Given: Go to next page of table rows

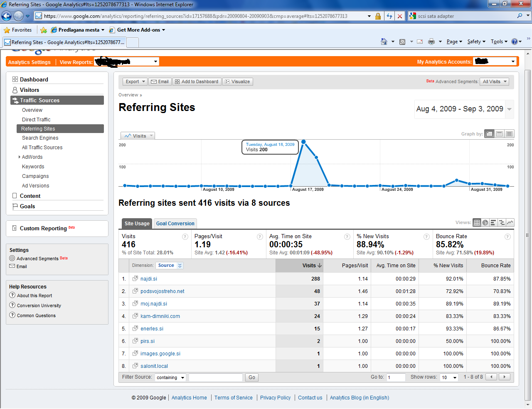Looking at the screenshot, I should pyautogui.click(x=505, y=377).
